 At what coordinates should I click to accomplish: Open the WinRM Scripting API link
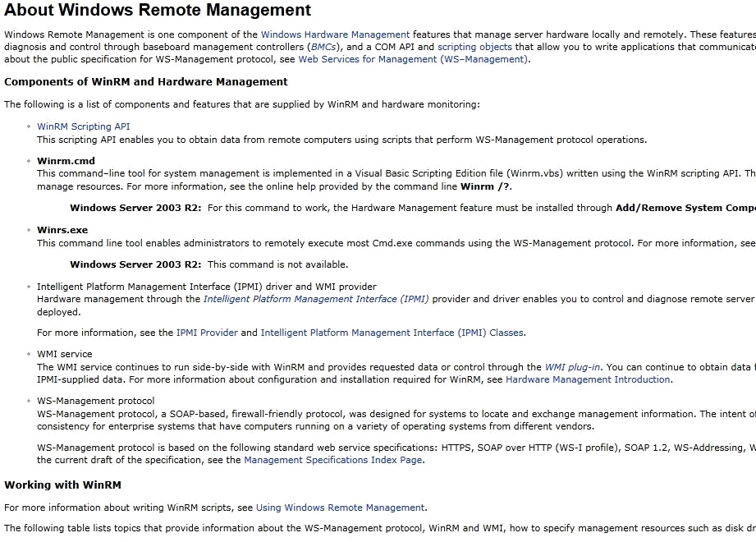[84, 126]
